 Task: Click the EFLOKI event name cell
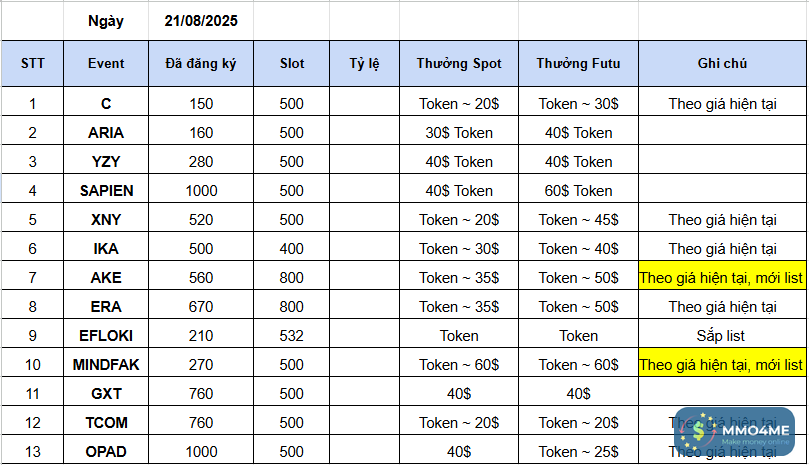106,336
